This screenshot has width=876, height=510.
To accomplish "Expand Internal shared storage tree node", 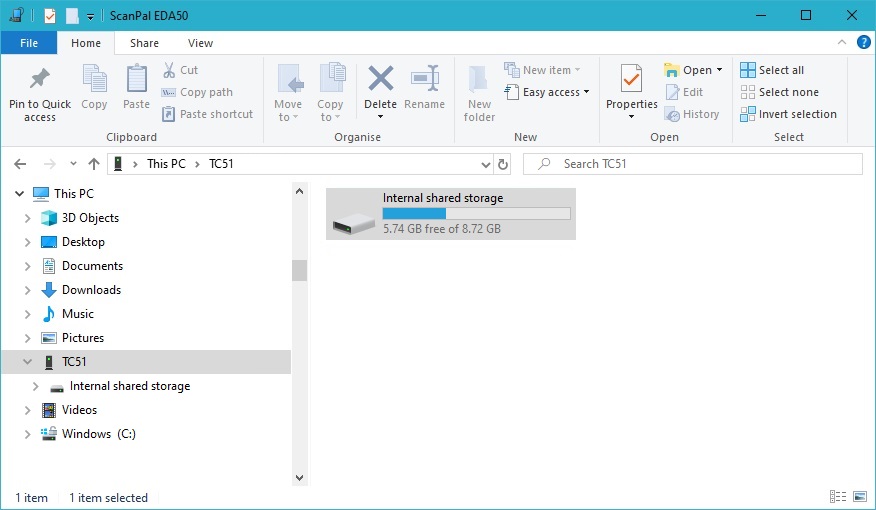I will [x=35, y=386].
